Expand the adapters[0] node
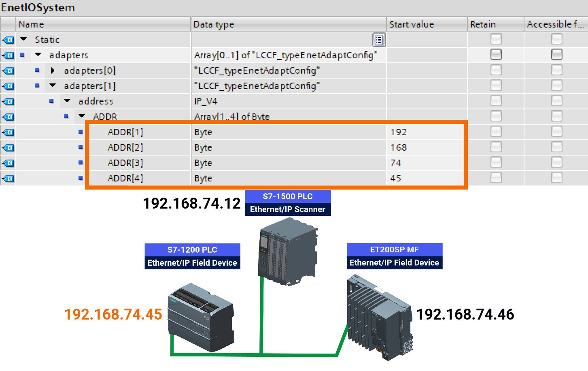This screenshot has height=371, width=588. pos(53,70)
